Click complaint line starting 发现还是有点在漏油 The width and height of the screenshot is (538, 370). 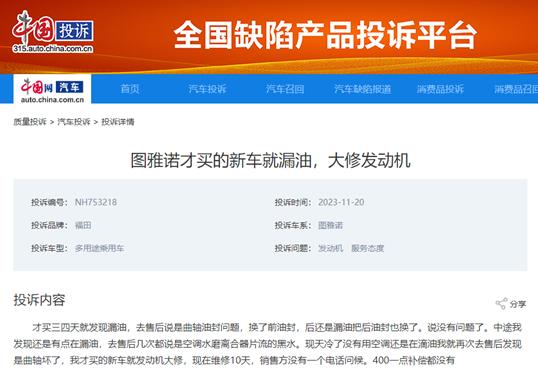point(268,344)
